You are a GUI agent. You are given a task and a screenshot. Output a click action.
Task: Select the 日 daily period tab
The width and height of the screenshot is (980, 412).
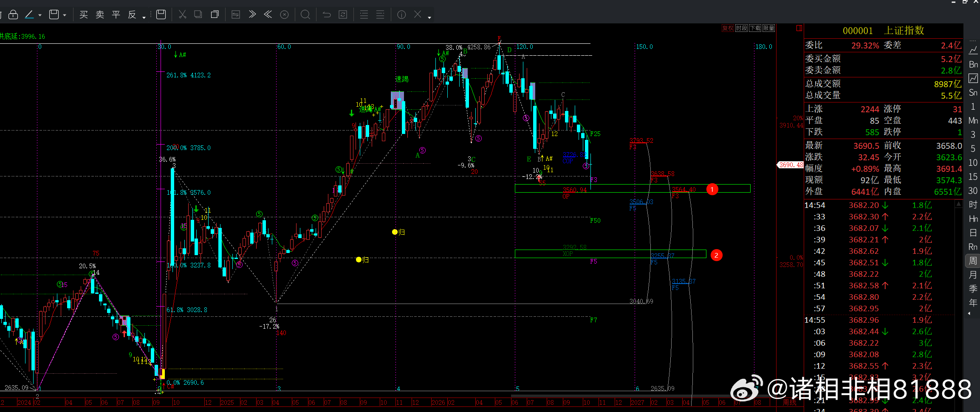coord(973,233)
